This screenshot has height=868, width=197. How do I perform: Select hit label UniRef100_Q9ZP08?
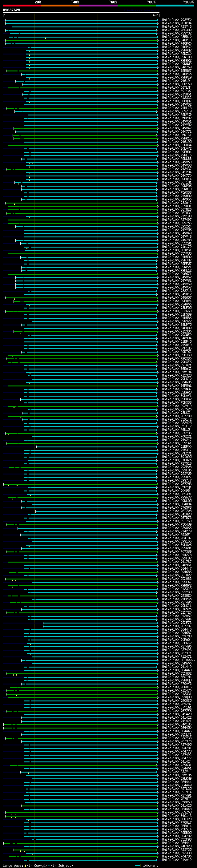[176, 467]
